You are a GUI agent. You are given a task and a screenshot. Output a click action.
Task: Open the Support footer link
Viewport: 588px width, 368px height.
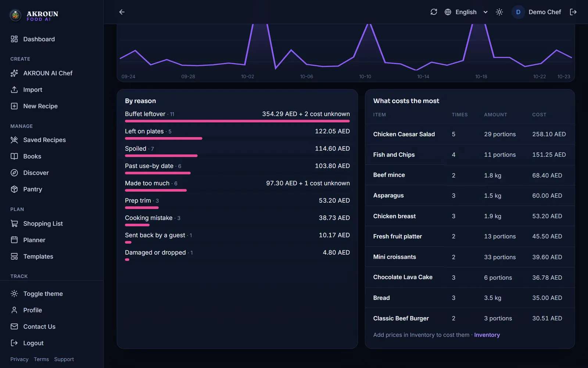pos(64,359)
